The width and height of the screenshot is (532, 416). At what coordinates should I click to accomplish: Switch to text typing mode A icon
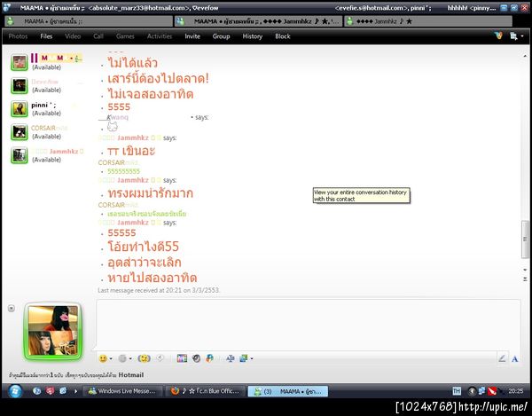click(x=514, y=358)
